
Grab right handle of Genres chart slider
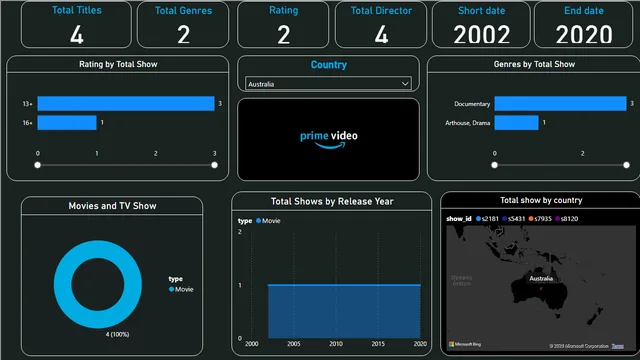tap(626, 165)
